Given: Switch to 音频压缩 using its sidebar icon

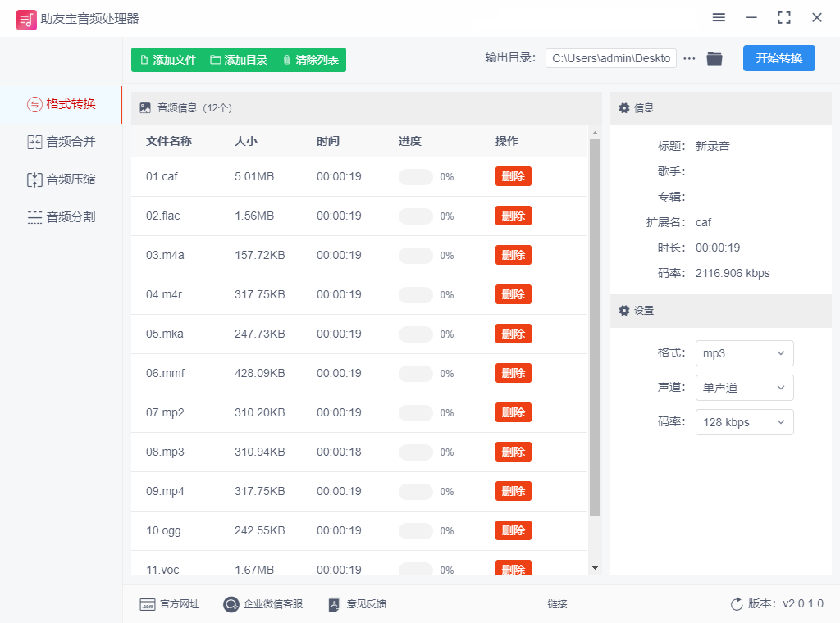Looking at the screenshot, I should [33, 179].
